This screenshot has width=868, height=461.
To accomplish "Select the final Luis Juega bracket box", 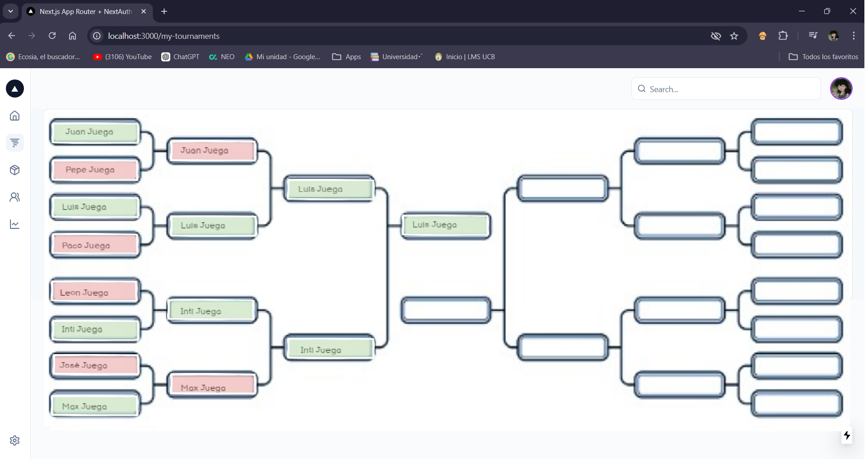I will coord(445,225).
